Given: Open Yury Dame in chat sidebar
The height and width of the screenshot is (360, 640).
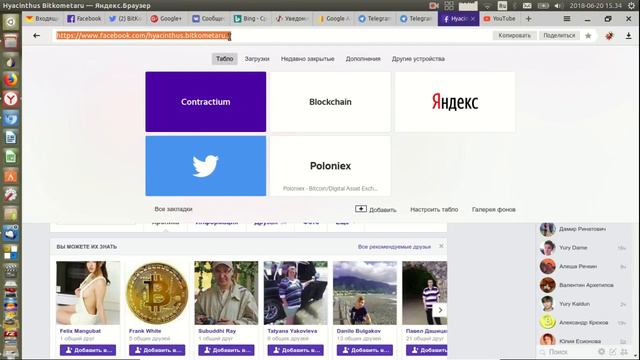Looking at the screenshot, I should (x=584, y=248).
